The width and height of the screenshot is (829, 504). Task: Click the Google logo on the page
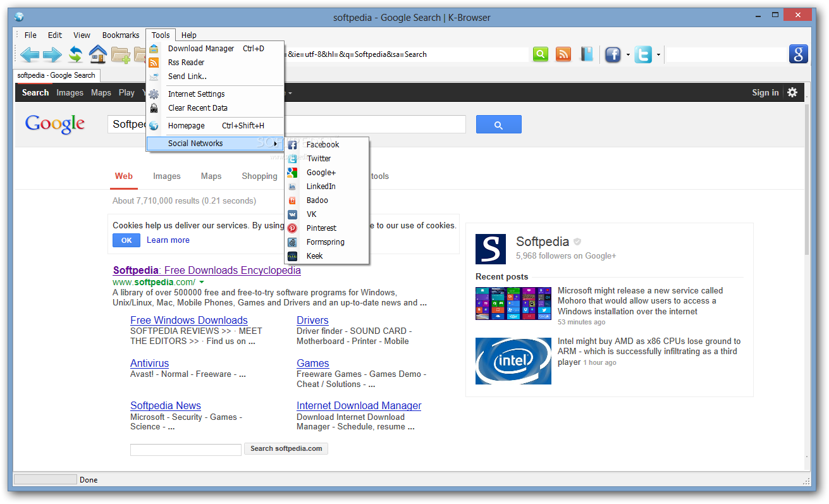pos(55,124)
